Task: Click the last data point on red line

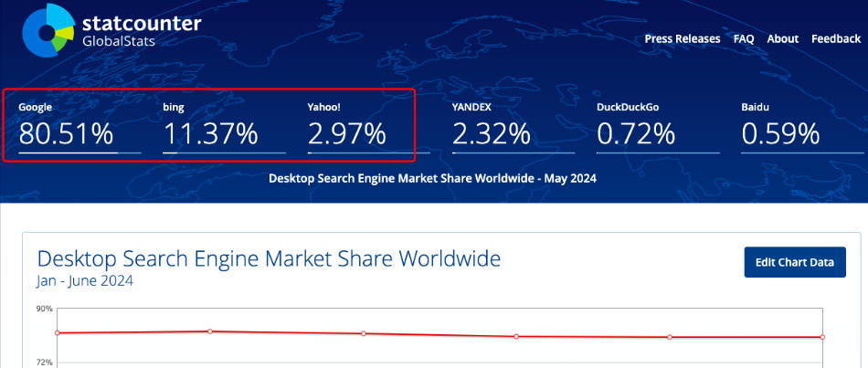Action: point(822,337)
